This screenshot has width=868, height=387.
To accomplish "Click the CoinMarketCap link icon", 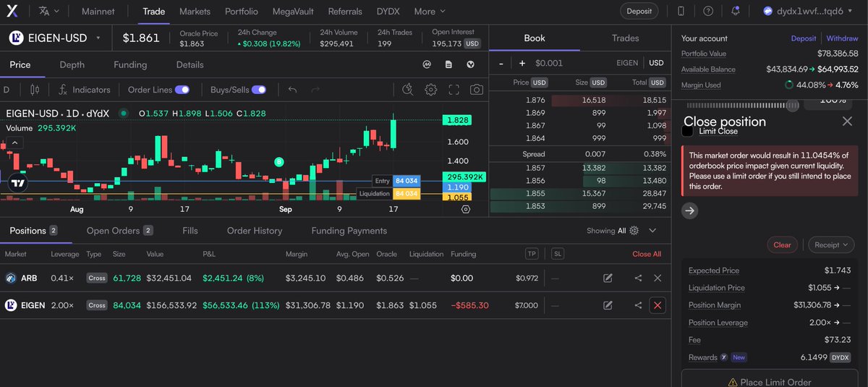I will (x=427, y=64).
